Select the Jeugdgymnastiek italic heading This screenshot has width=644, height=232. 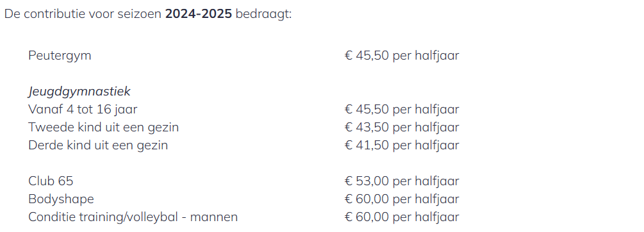[x=79, y=92]
